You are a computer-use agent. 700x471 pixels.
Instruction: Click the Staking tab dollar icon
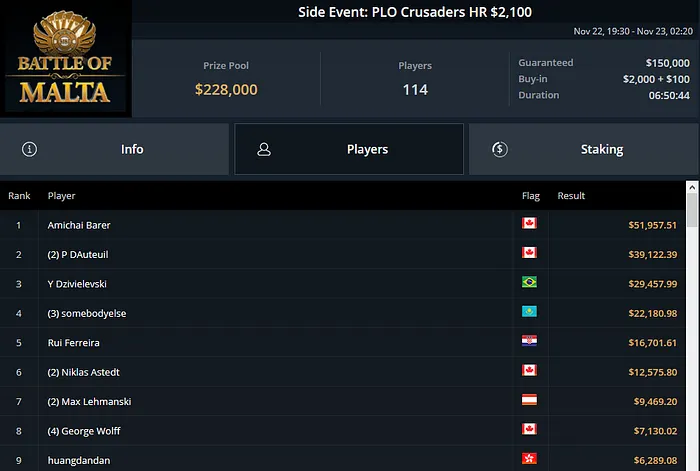point(500,149)
